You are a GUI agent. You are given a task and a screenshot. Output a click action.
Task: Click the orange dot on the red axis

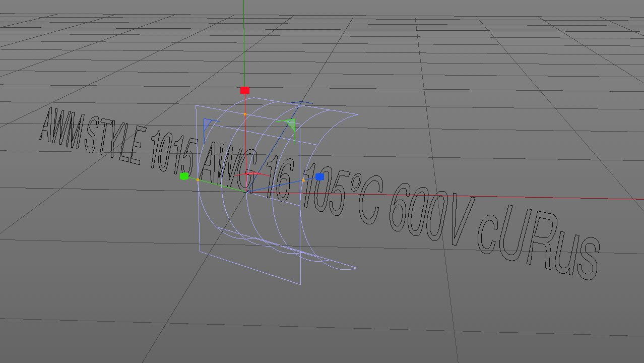point(245,114)
